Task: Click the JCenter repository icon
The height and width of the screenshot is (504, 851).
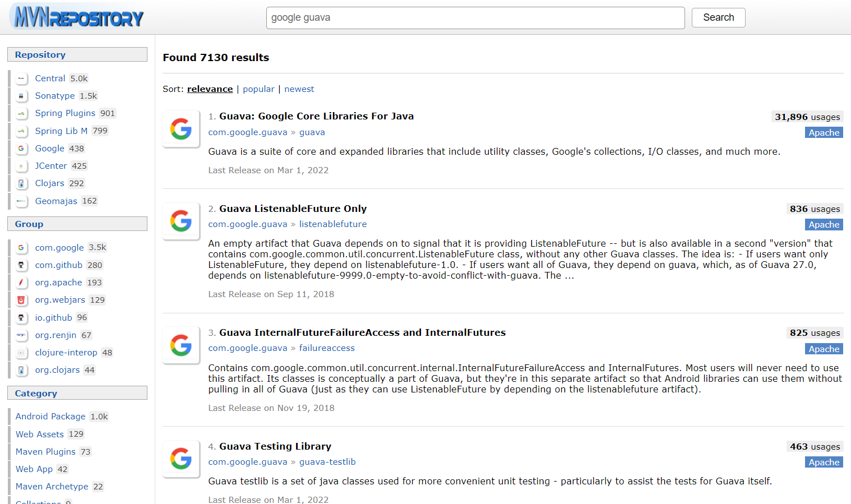Action: tap(21, 166)
